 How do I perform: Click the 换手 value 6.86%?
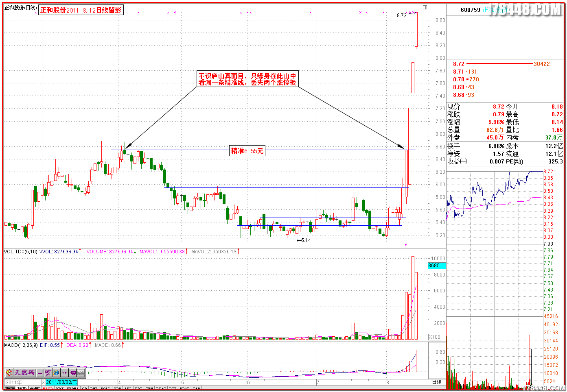[x=496, y=146]
